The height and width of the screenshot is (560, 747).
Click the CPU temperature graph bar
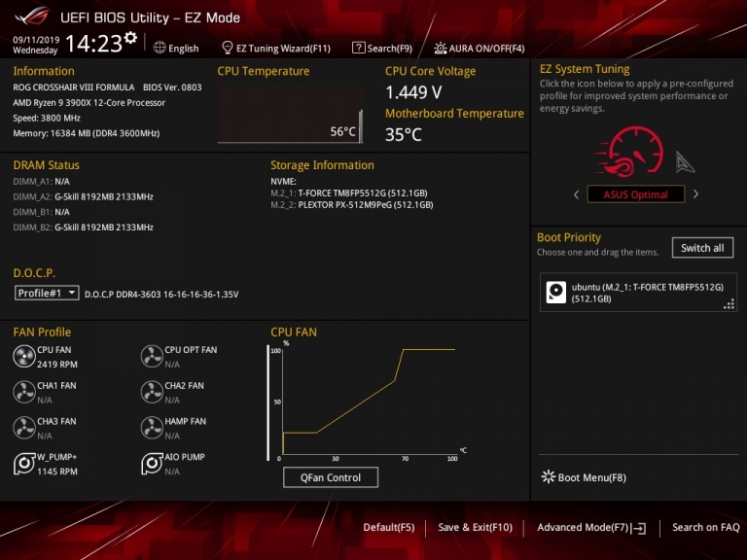[361, 125]
